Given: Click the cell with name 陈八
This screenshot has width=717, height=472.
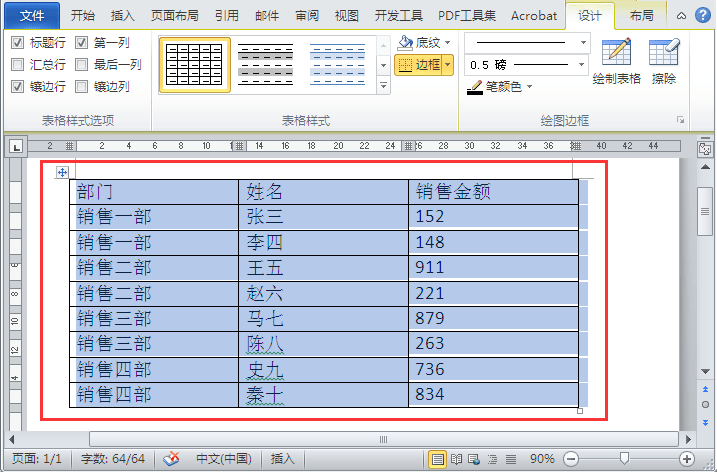Looking at the screenshot, I should tap(323, 344).
